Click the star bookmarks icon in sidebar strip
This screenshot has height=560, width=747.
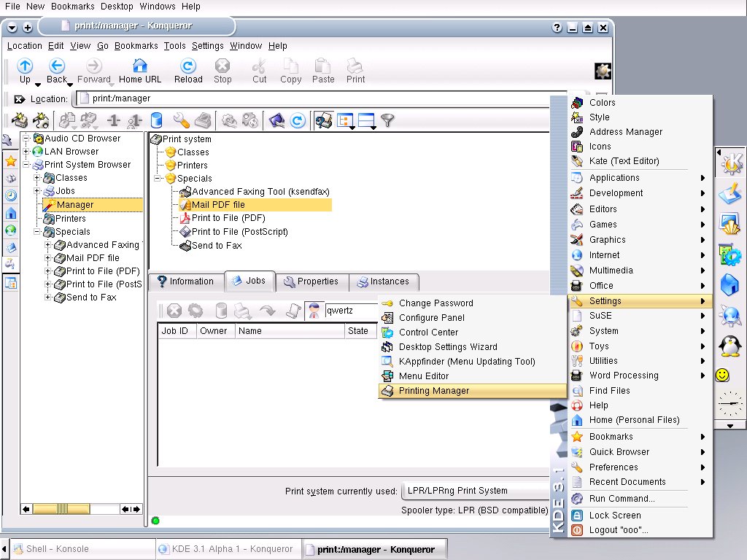[10, 161]
